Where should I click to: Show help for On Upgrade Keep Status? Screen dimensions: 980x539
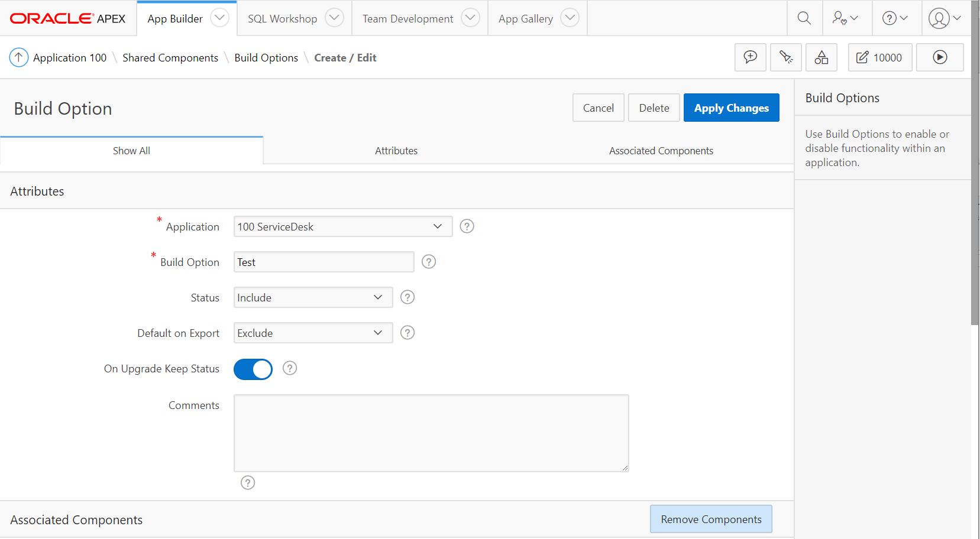pyautogui.click(x=289, y=368)
